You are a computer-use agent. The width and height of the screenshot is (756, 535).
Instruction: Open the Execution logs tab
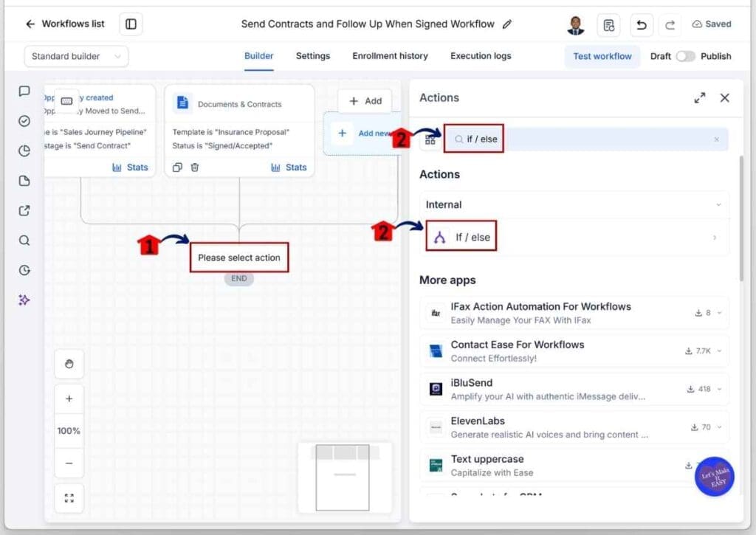(x=481, y=56)
